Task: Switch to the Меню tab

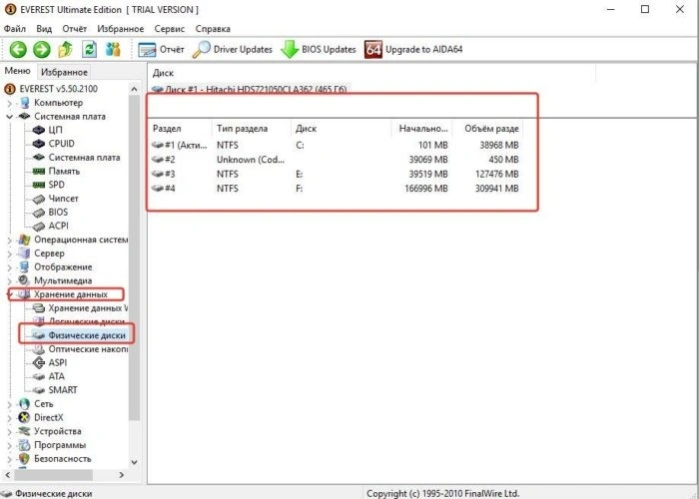Action: pos(17,71)
